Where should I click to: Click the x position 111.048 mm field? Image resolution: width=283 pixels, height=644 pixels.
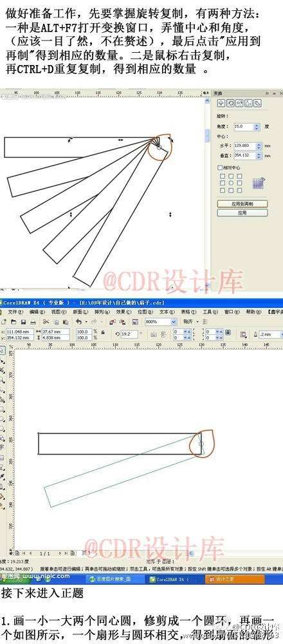coord(20,332)
